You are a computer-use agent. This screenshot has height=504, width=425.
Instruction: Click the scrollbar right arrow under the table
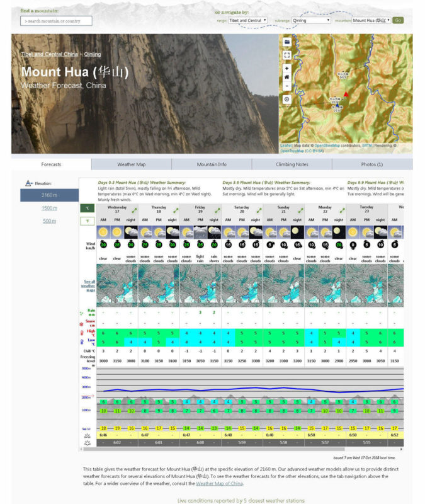point(402,449)
